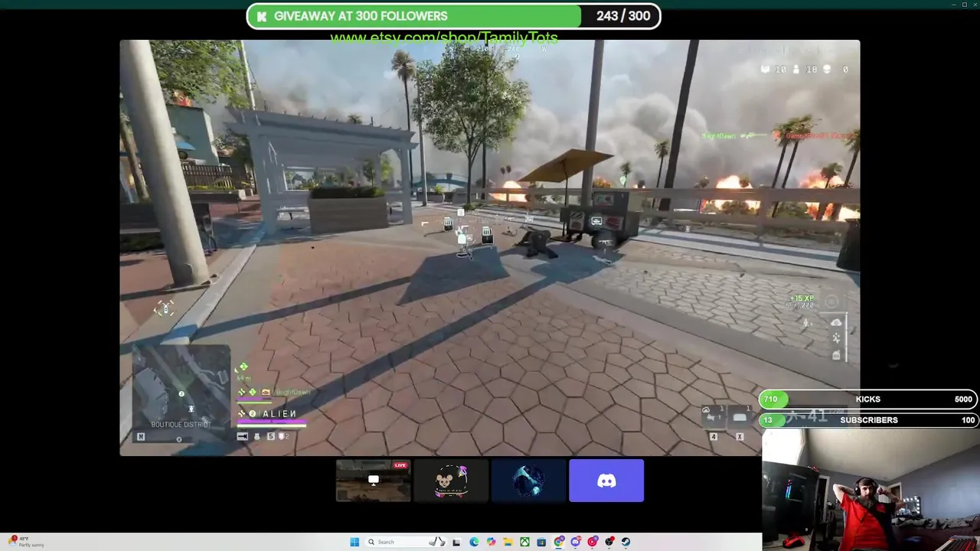980x551 pixels.
Task: Click the ALIEN player name in squad list
Action: [x=279, y=414]
